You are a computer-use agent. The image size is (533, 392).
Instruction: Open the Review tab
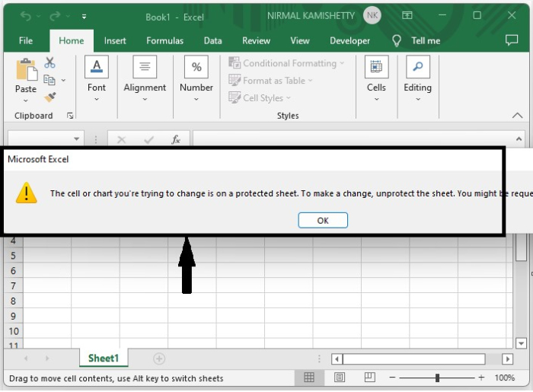click(257, 41)
